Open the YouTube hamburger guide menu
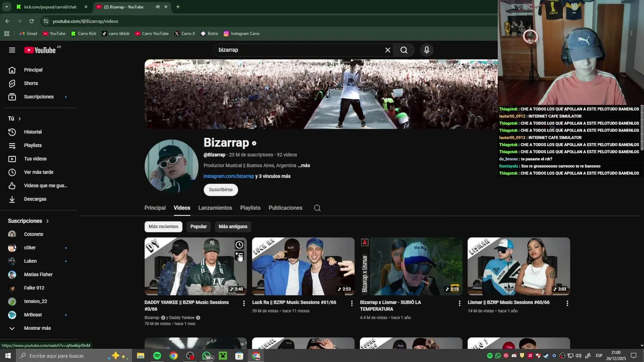The image size is (644, 362). pos(12,50)
